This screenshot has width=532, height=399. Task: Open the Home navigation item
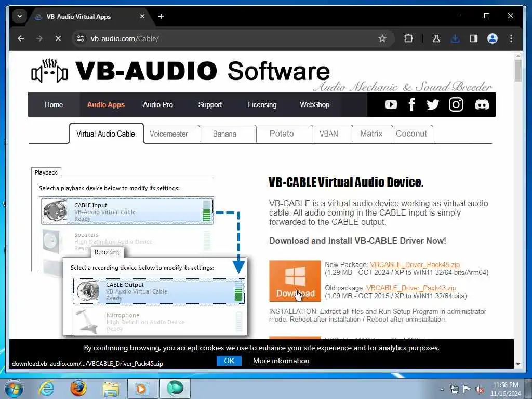coord(54,104)
